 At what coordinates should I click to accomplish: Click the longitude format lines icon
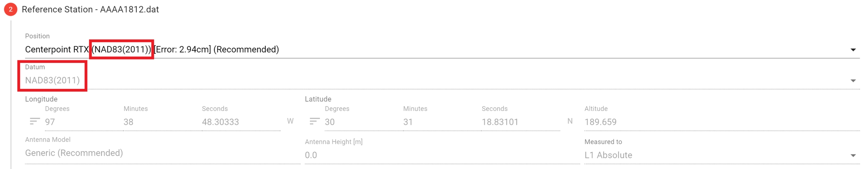pyautogui.click(x=35, y=121)
